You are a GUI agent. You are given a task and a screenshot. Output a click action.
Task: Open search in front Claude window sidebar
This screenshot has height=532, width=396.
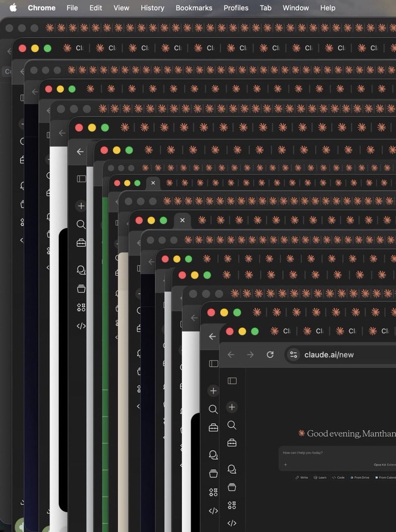point(232,425)
